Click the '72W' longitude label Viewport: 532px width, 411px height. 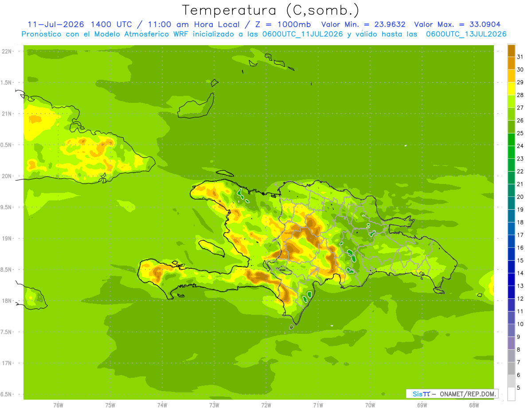pos(266,405)
